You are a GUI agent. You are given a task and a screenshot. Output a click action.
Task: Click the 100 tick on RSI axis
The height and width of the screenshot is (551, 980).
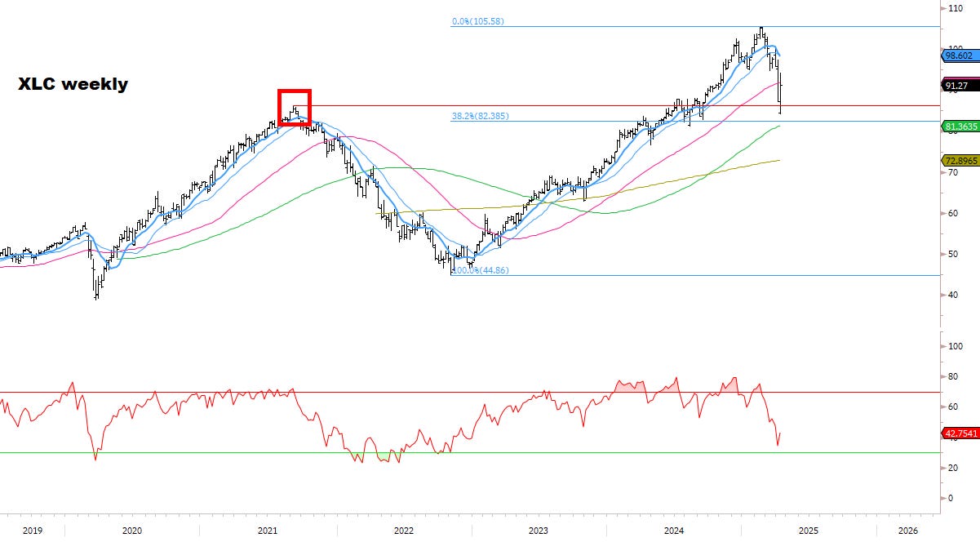[x=956, y=346]
